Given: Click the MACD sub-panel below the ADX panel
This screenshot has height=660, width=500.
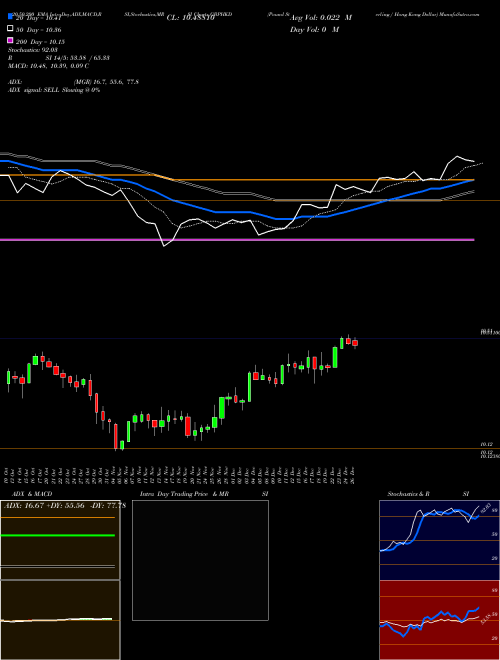Looking at the screenshot, I should [60, 620].
